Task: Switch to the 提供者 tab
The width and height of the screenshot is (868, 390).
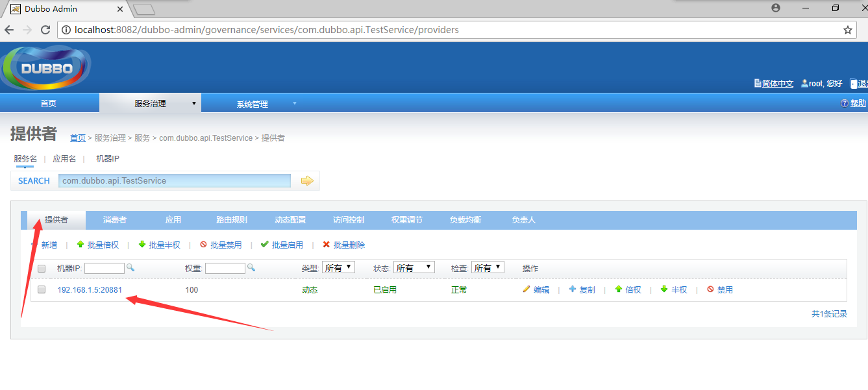Action: point(56,220)
